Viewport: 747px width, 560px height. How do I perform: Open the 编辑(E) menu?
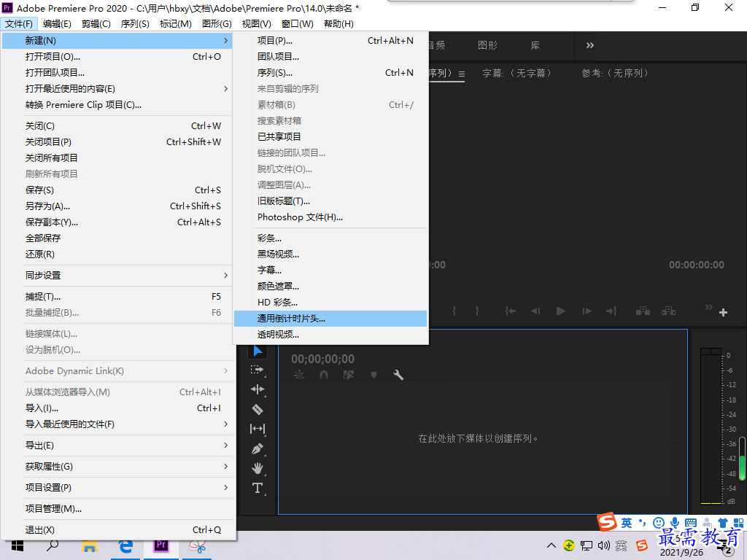point(57,24)
